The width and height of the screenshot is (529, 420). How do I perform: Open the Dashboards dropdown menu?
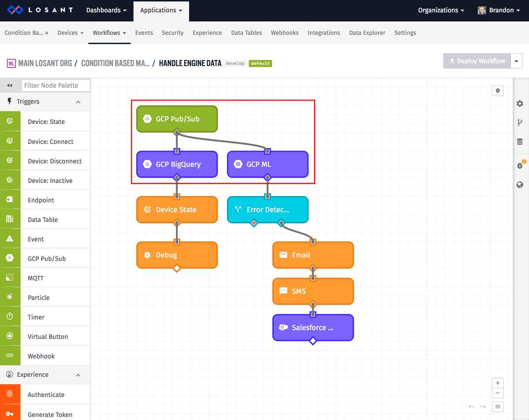(x=106, y=10)
